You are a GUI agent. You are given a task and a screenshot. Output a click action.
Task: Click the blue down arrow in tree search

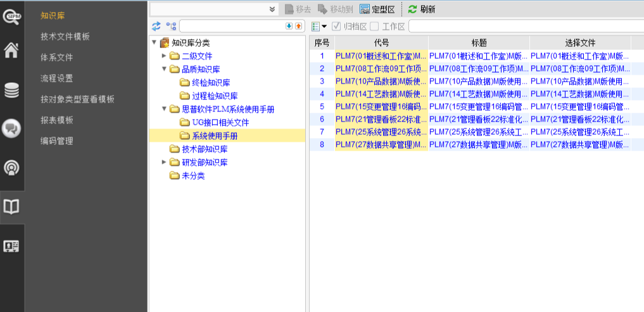(x=289, y=26)
